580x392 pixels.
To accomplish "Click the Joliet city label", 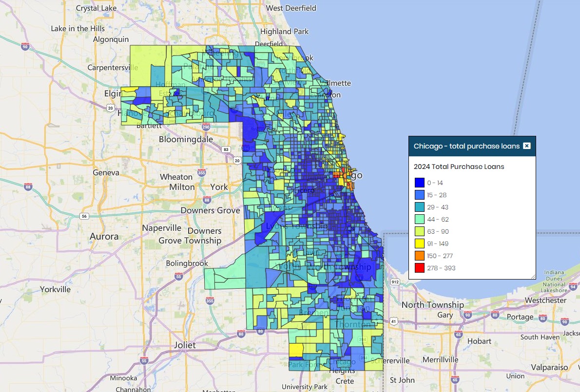I will click(185, 345).
